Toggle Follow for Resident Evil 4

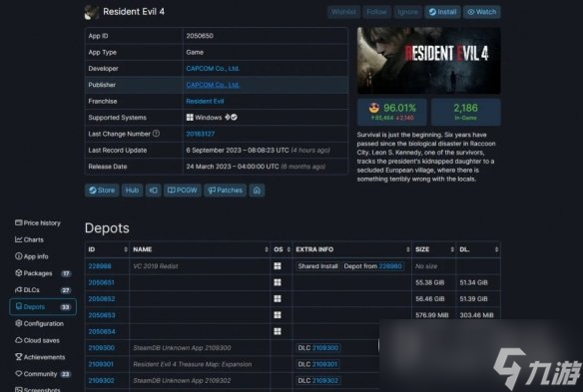tap(376, 12)
